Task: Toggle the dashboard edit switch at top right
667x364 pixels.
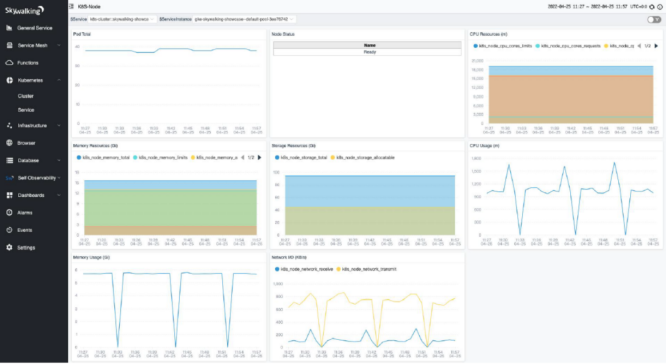Action: tap(654, 20)
